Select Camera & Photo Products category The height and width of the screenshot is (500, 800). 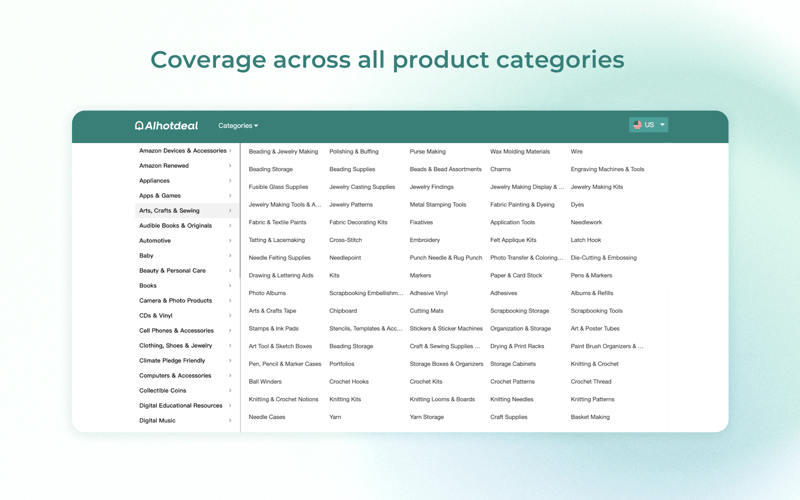[x=176, y=301]
